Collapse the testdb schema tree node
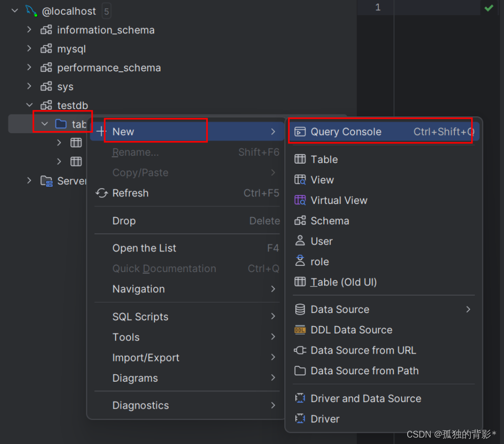The height and width of the screenshot is (444, 504). click(29, 105)
